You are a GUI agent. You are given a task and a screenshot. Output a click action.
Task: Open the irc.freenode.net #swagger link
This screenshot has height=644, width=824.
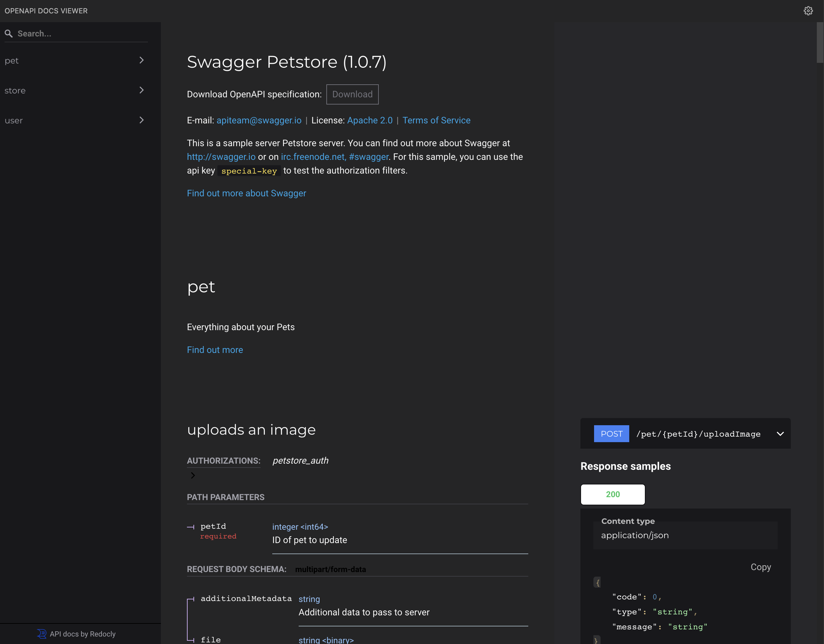(x=334, y=157)
